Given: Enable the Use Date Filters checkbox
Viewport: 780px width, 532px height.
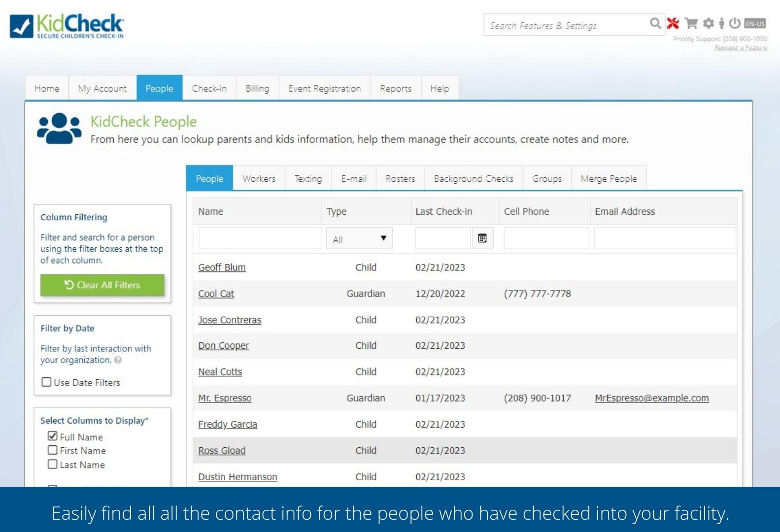Looking at the screenshot, I should [46, 382].
